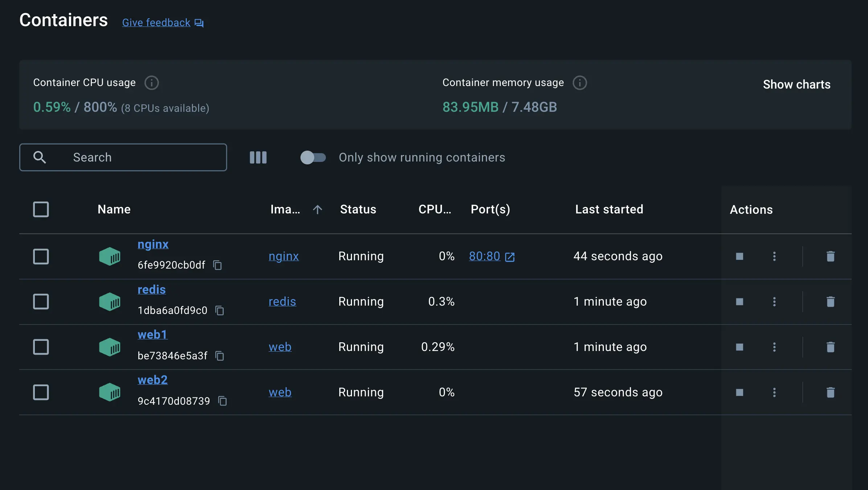Click the redis container icon
The image size is (868, 490).
click(110, 301)
